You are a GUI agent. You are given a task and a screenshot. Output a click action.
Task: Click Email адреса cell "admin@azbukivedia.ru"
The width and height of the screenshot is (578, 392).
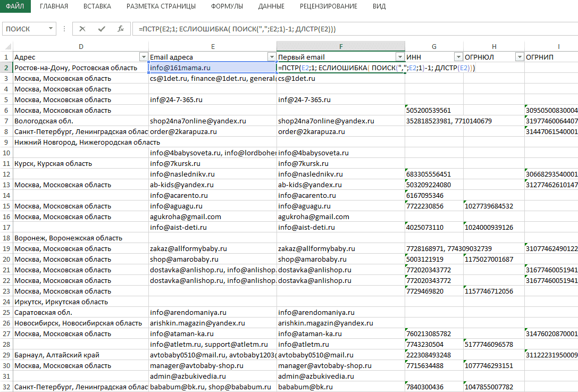[x=213, y=377]
